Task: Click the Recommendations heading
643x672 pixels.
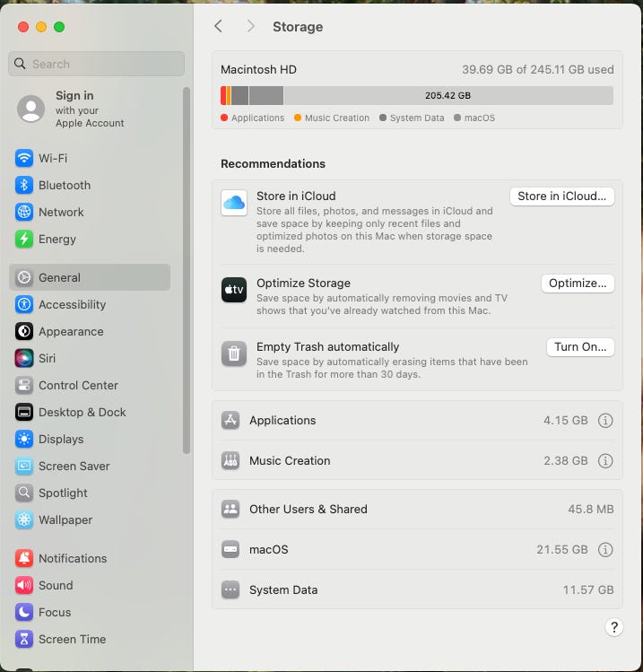Action: pyautogui.click(x=273, y=163)
